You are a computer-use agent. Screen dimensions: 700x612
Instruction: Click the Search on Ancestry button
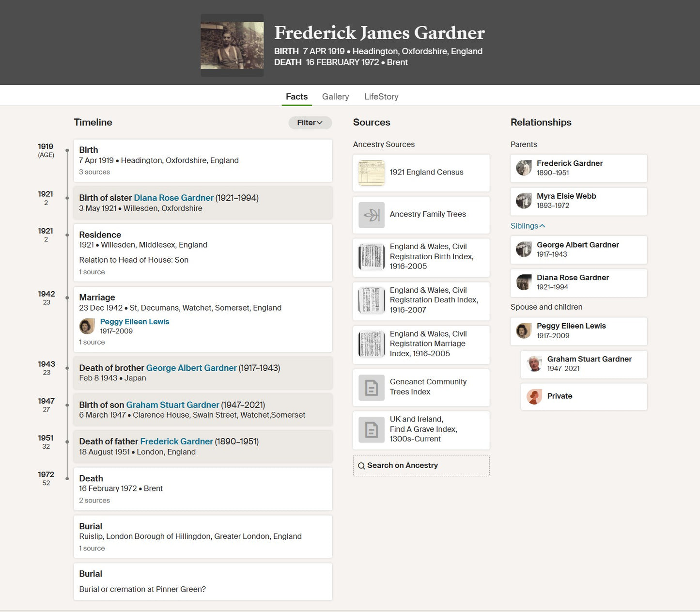coord(421,466)
